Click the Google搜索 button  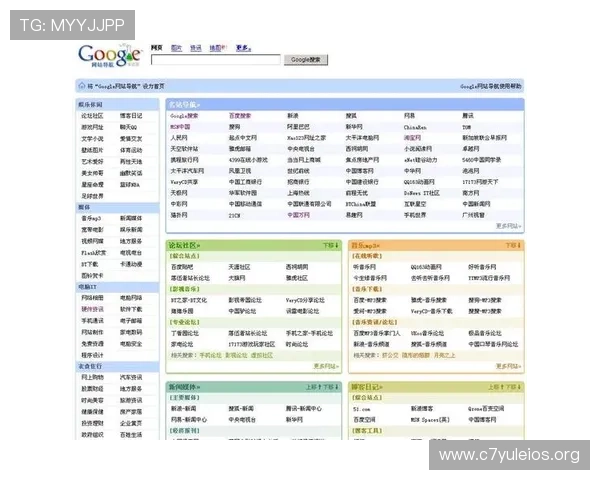306,60
